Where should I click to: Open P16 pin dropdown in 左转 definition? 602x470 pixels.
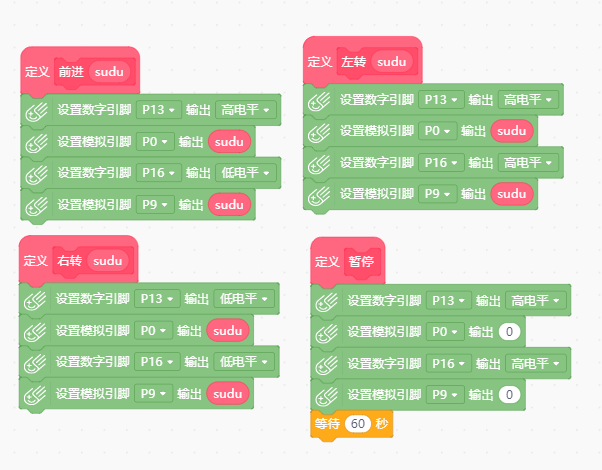pos(441,163)
